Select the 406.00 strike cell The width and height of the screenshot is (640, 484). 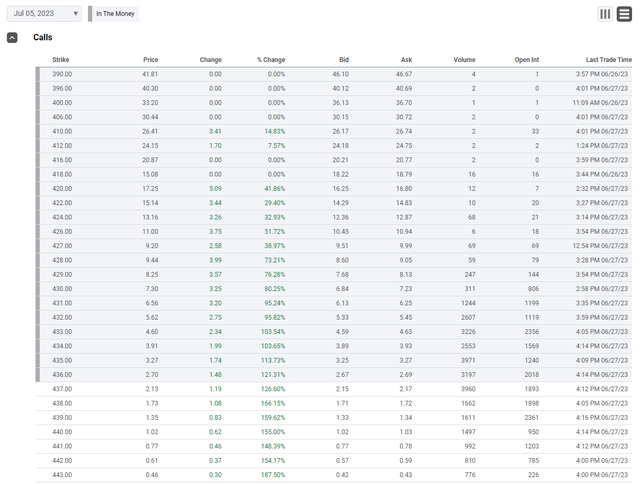click(62, 117)
